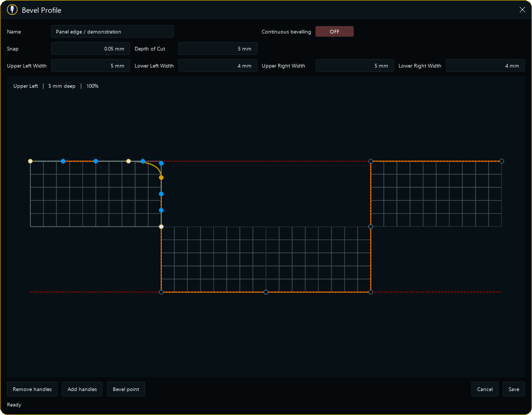Select the gray handle at profile's far right end
Image resolution: width=532 pixels, height=415 pixels.
tap(502, 161)
